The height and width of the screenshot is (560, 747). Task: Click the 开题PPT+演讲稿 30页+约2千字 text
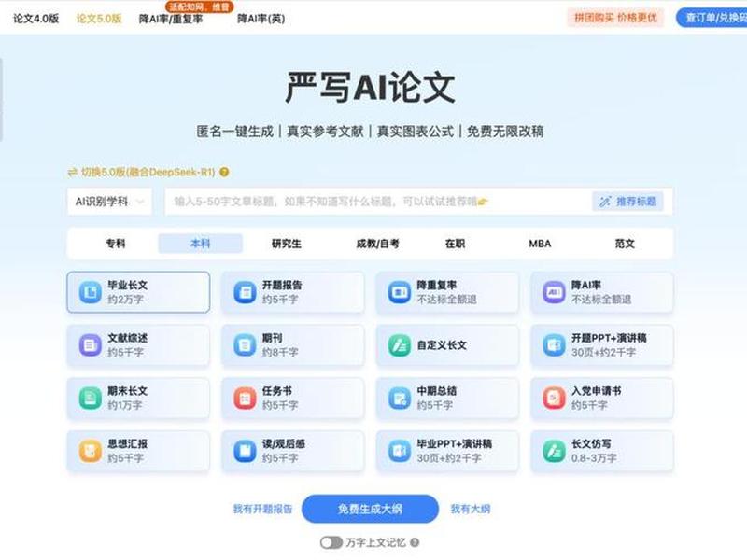(x=603, y=353)
